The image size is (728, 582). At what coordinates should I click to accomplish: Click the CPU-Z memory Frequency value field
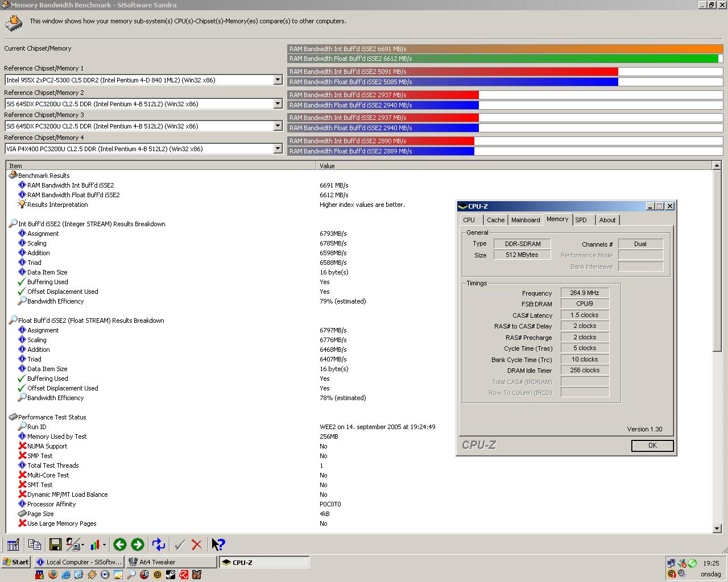tap(585, 293)
